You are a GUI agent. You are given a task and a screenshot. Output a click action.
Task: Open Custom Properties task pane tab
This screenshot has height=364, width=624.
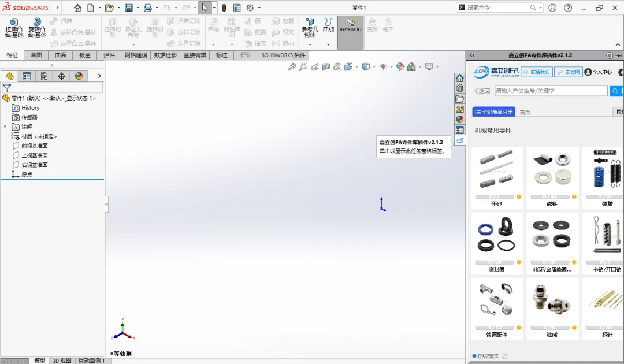460,129
